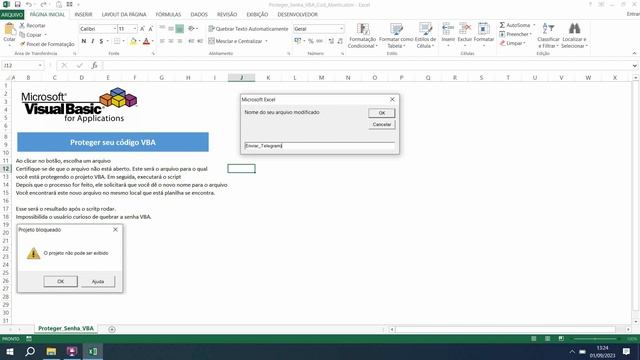Undo the last action in Excel
This screenshot has width=640, height=360.
(x=29, y=4)
